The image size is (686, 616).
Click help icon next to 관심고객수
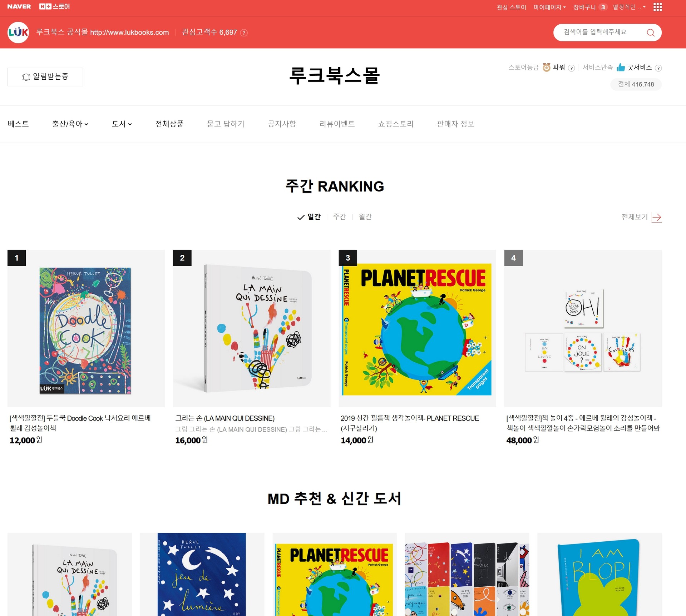244,33
